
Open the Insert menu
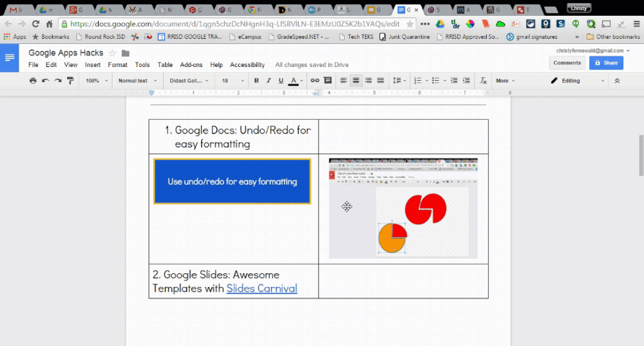tap(92, 65)
